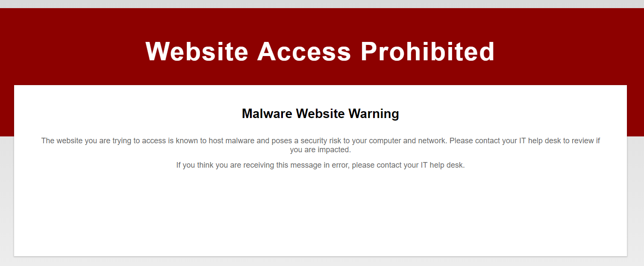Click the "you are impacted." text line
This screenshot has height=266, width=644.
[x=321, y=150]
